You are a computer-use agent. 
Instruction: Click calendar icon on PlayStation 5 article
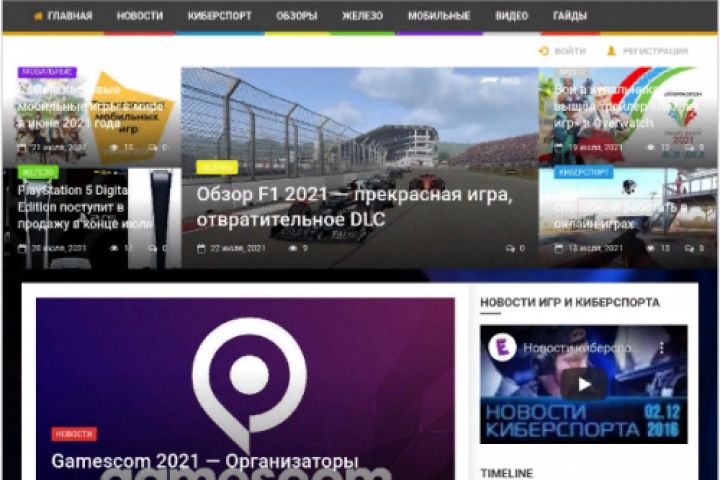[22, 248]
